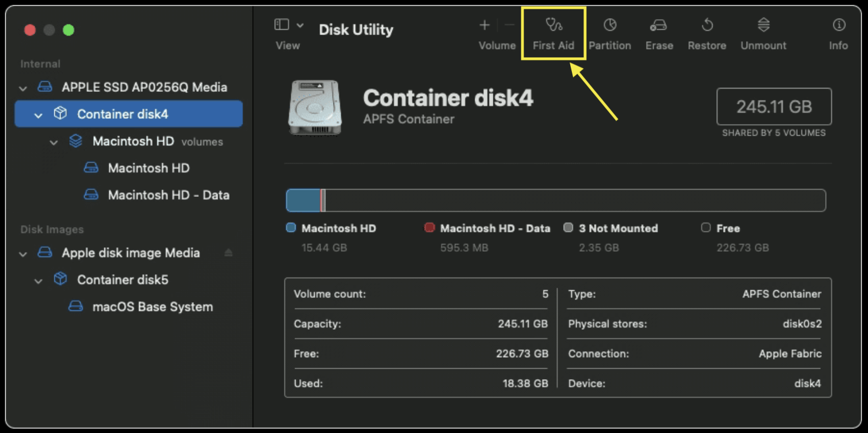This screenshot has height=433, width=868.
Task: Select the Restore toolbar icon
Action: click(706, 26)
